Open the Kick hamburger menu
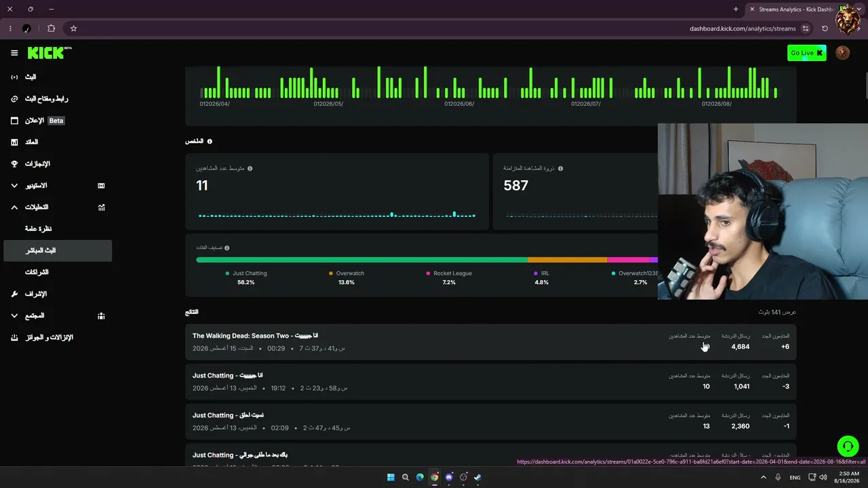Viewport: 868px width, 488px height. 14,53
